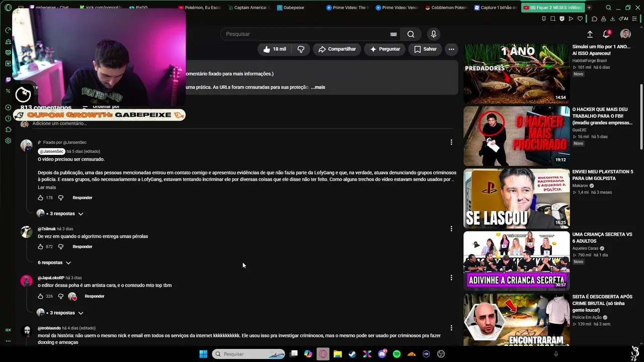
Task: Open OBS Studio from the taskbar
Action: [x=441, y=354]
